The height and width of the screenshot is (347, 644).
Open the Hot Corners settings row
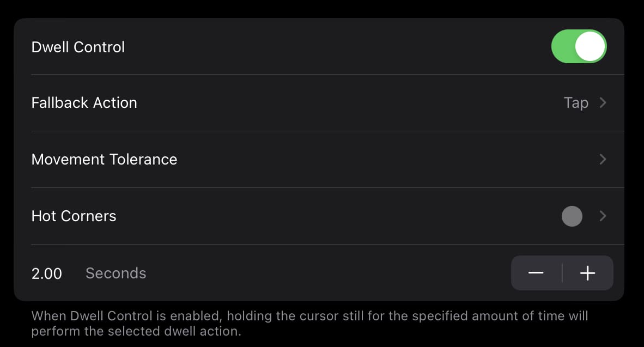(x=319, y=216)
